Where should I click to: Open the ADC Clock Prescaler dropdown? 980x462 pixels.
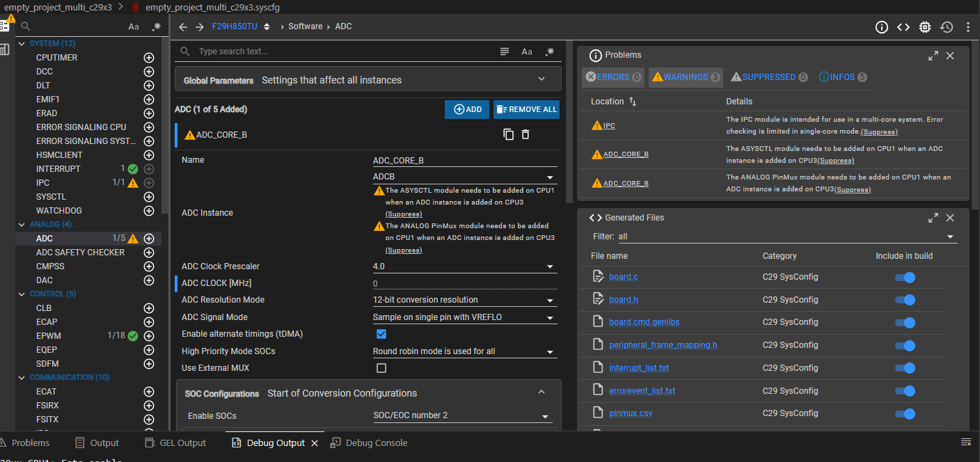point(465,266)
